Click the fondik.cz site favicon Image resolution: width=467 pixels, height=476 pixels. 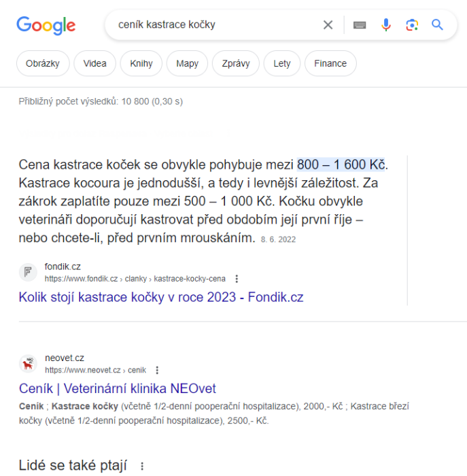[28, 272]
